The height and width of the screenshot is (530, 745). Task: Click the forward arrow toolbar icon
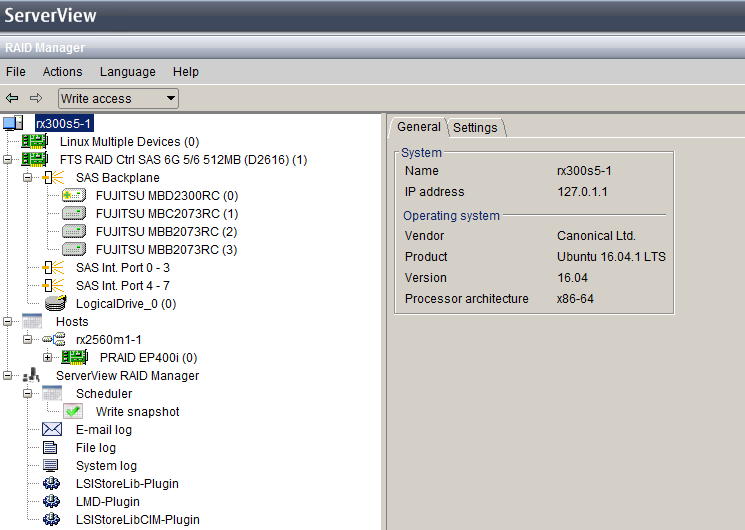point(36,98)
